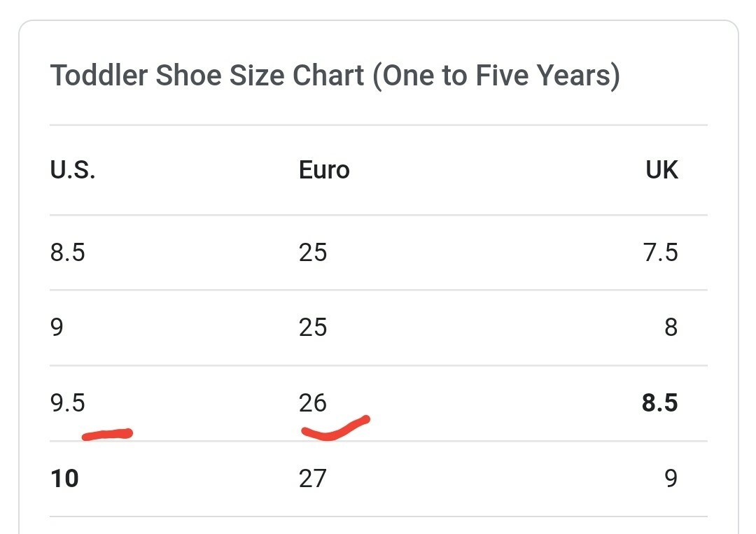Click the bold U.S. size 10 cell
Viewport: 756px width, 534px height.
[64, 479]
